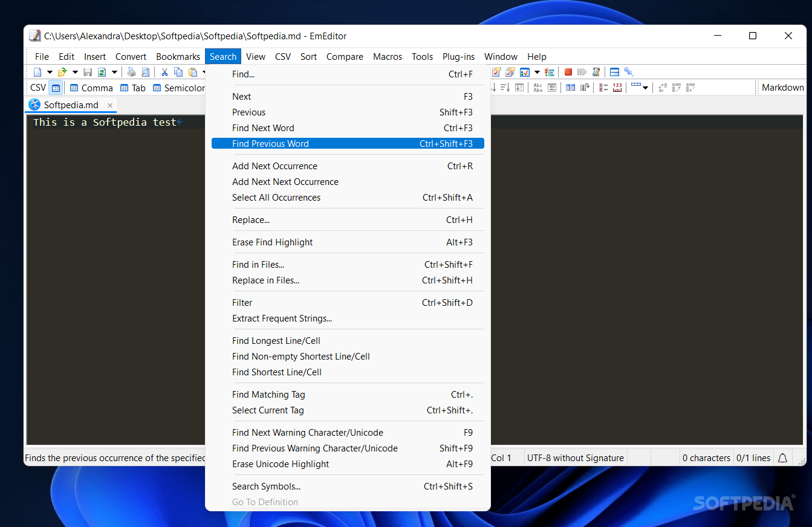812x527 pixels.
Task: Choose Search Symbols... entry
Action: [348, 487]
